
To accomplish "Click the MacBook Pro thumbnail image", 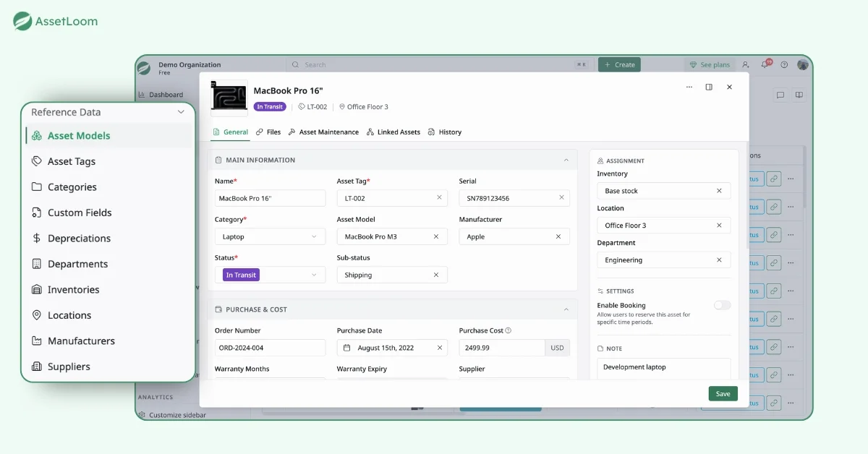I will click(x=229, y=98).
